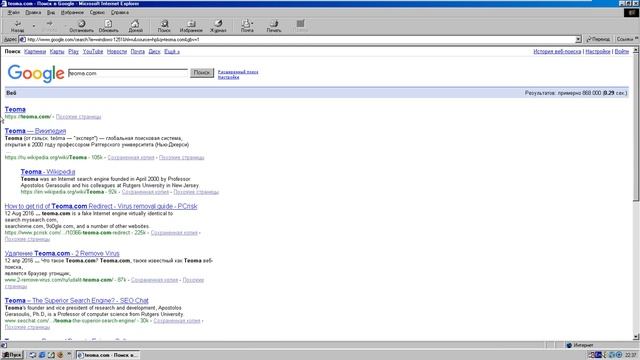Image resolution: width=640 pixels, height=360 pixels.
Task: Click the Google search text box
Action: [x=128, y=73]
